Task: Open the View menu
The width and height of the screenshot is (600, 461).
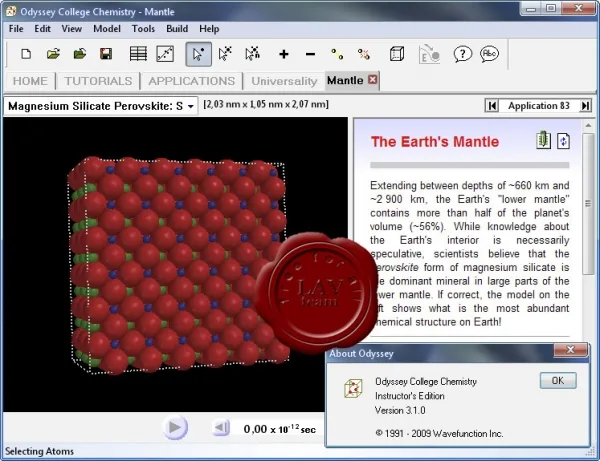Action: point(72,29)
